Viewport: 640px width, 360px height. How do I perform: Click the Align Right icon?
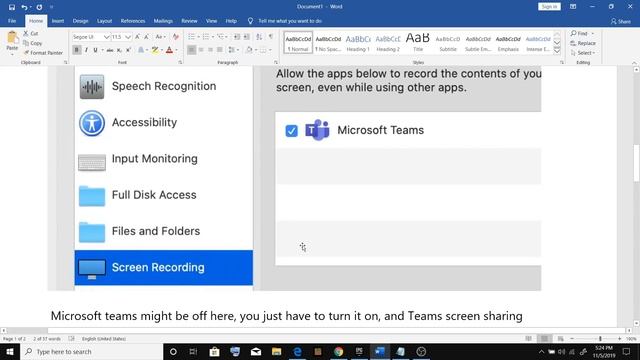click(x=210, y=50)
